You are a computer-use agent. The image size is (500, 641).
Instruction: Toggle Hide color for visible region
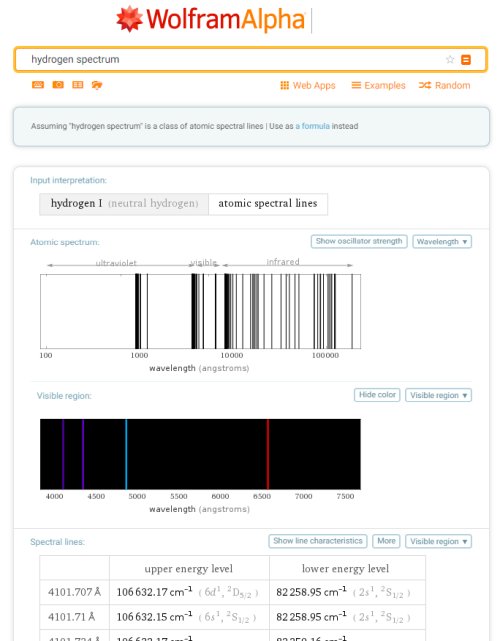[x=377, y=395]
